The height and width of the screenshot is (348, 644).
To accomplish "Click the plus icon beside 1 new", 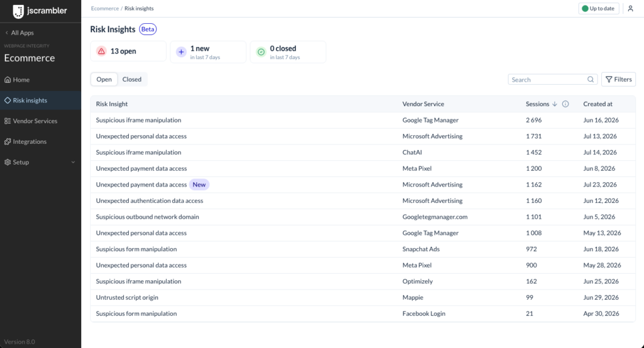I will click(x=181, y=52).
